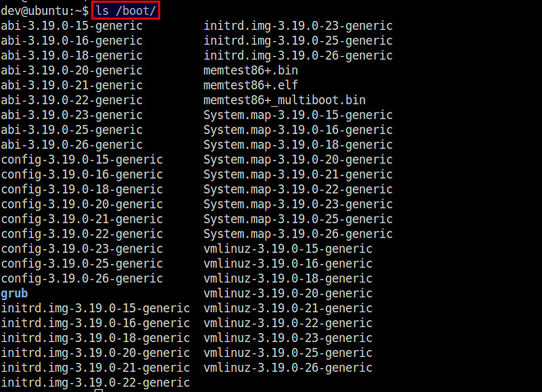
Task: Click the memtest86+.elf file name
Action: [251, 85]
